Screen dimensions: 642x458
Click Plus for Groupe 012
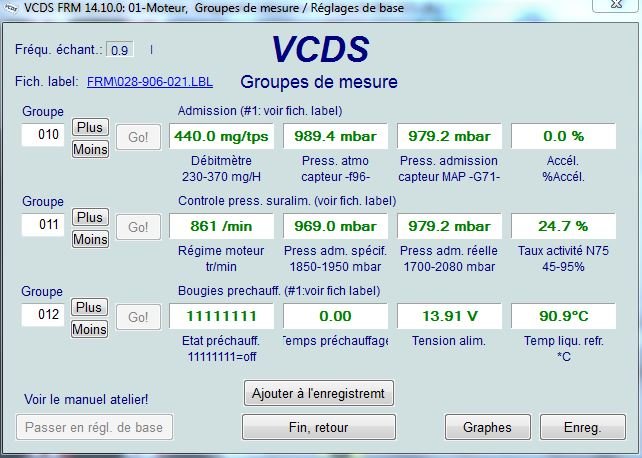point(89,307)
